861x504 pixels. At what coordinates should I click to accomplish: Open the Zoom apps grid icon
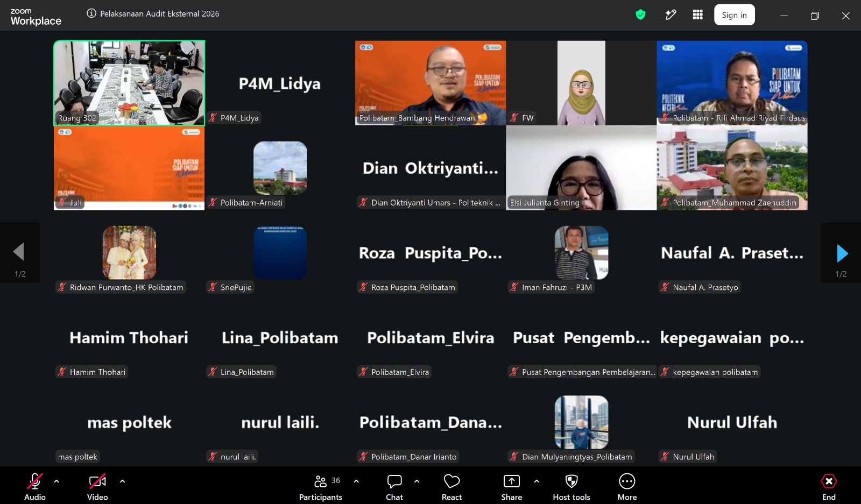pos(697,15)
